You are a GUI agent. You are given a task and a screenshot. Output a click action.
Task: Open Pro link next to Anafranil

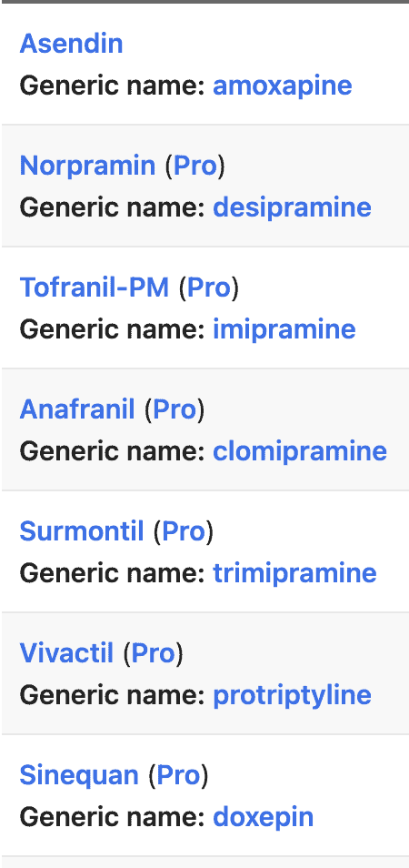[x=175, y=409]
